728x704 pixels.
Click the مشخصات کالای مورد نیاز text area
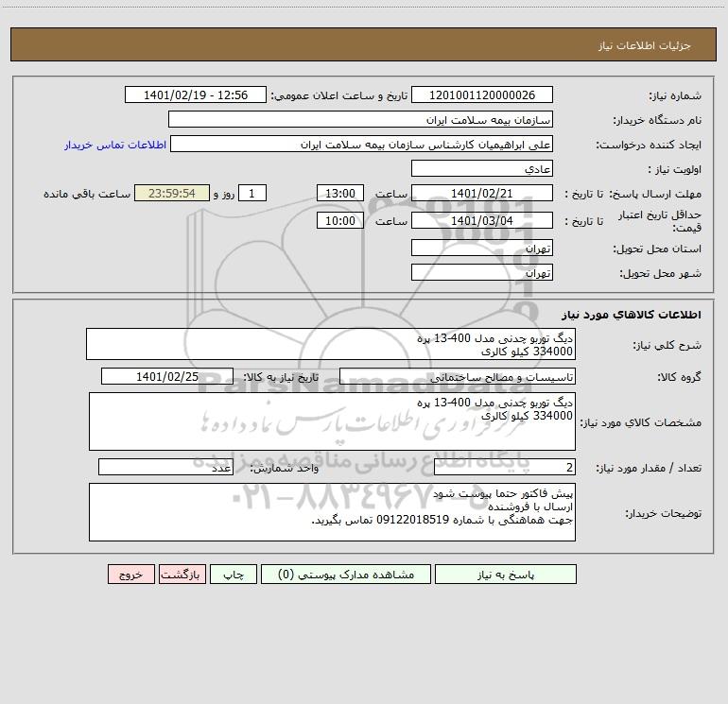pyautogui.click(x=332, y=421)
